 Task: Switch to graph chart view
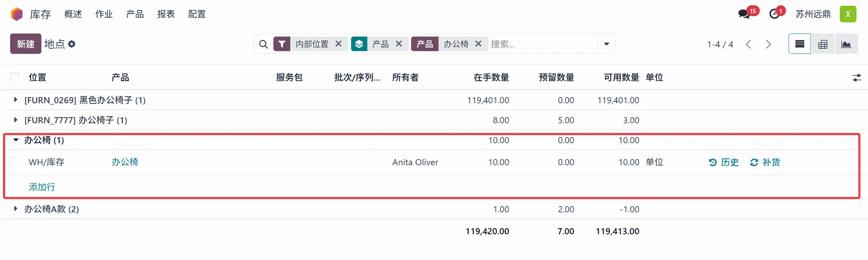[x=846, y=44]
